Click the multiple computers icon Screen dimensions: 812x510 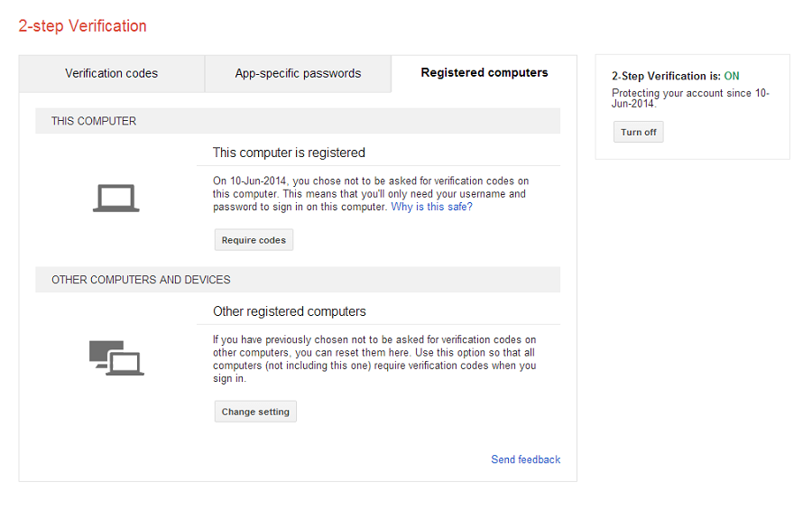point(116,357)
